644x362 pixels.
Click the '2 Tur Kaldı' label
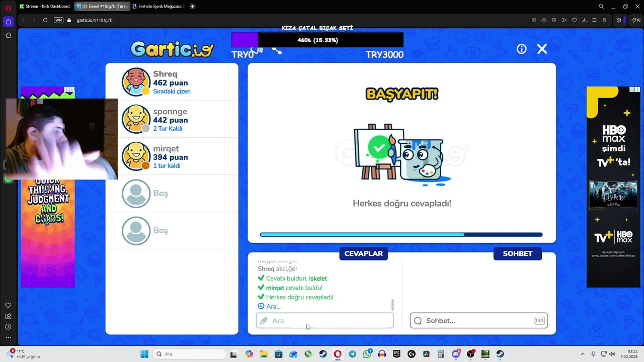[168, 129]
